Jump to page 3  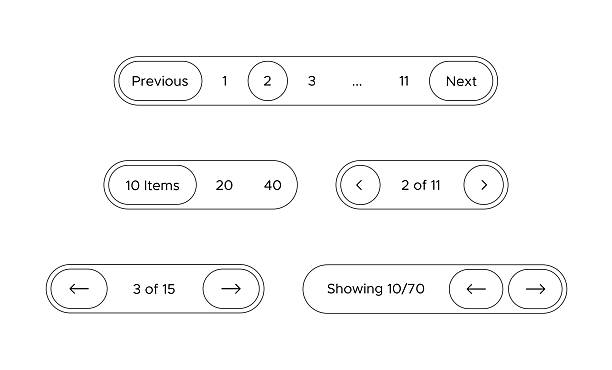coord(311,81)
